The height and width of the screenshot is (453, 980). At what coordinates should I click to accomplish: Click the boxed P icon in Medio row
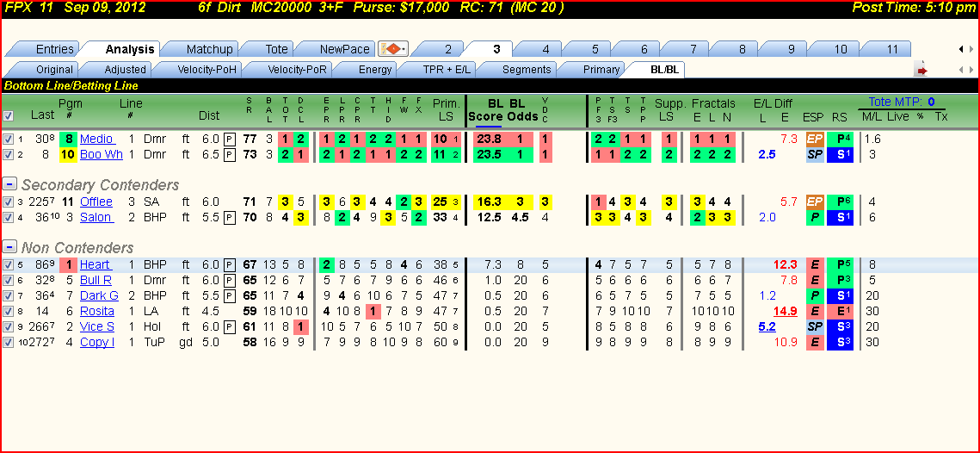pyautogui.click(x=230, y=139)
